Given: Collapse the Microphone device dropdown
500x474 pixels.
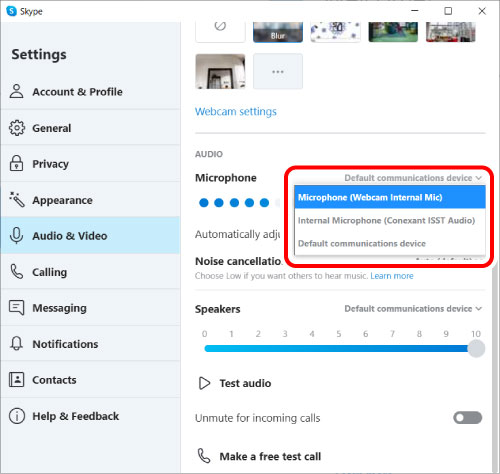Looking at the screenshot, I should coord(413,178).
